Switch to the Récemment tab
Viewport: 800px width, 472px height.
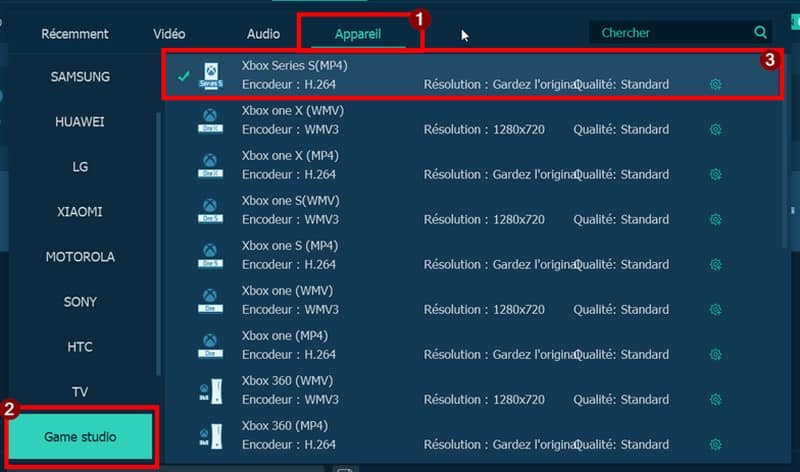tap(74, 34)
